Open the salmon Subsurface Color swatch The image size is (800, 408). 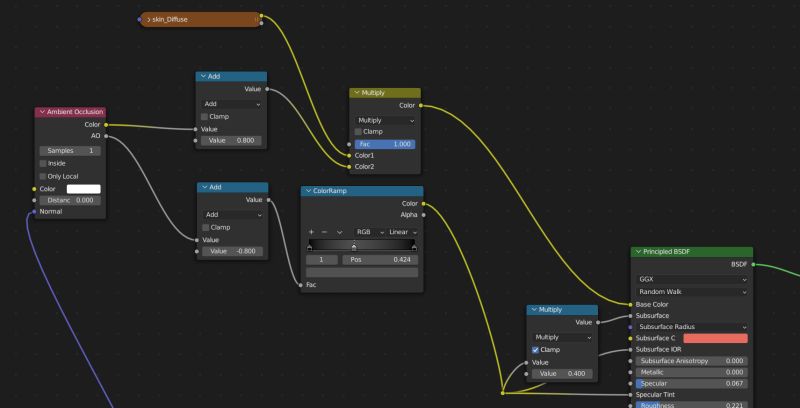[x=715, y=339]
